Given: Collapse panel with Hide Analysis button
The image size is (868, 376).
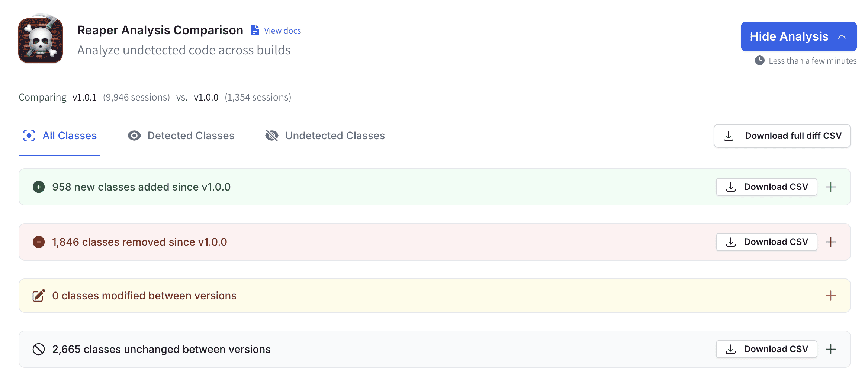Looking at the screenshot, I should [x=798, y=36].
